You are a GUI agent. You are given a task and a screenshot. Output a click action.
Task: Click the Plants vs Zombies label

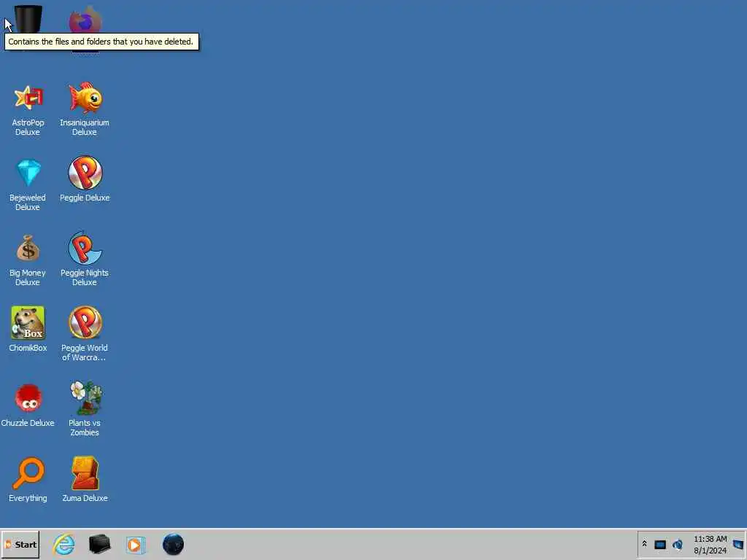(x=85, y=427)
